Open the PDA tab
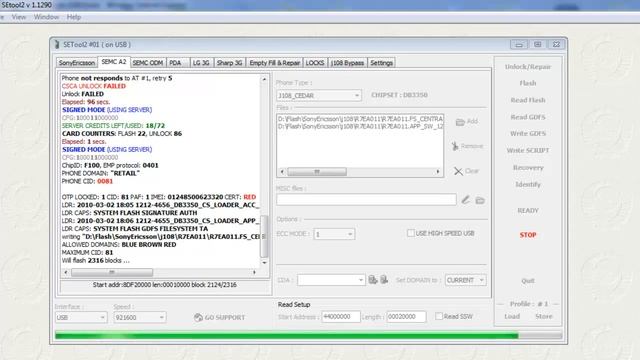 point(178,63)
